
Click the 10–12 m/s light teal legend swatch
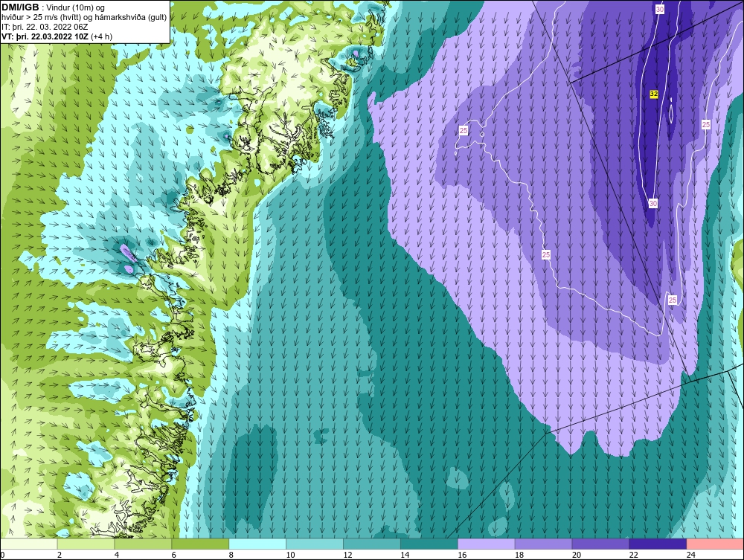click(315, 544)
